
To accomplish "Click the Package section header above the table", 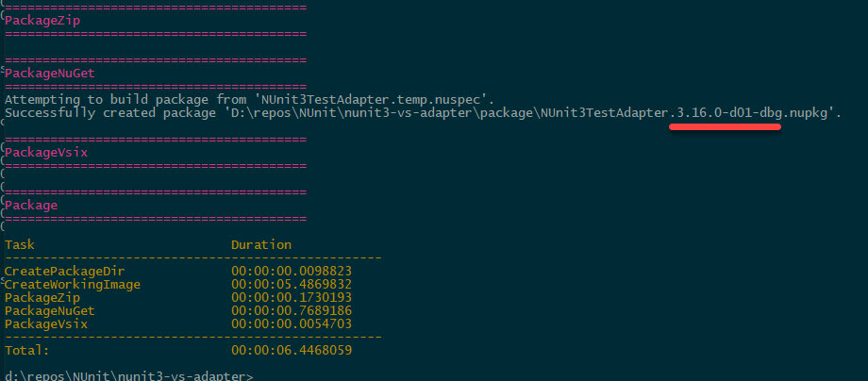I will pos(32,205).
